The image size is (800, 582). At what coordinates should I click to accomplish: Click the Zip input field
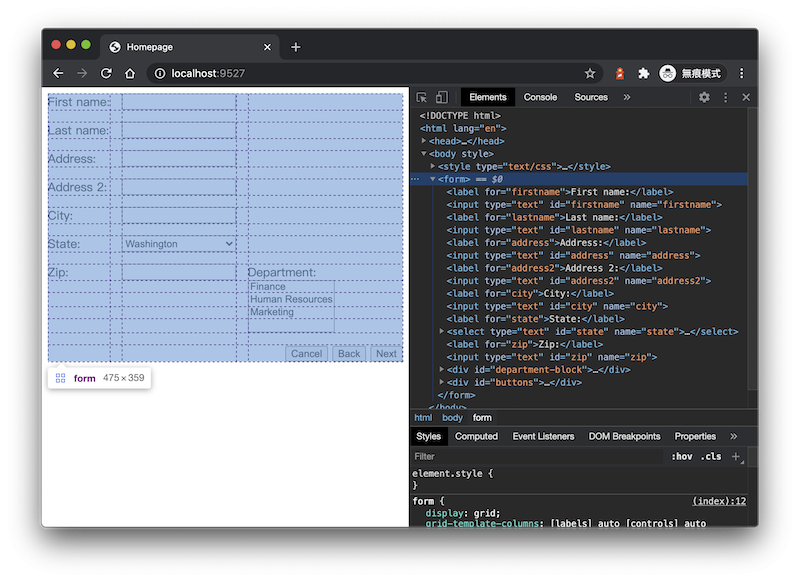point(179,272)
